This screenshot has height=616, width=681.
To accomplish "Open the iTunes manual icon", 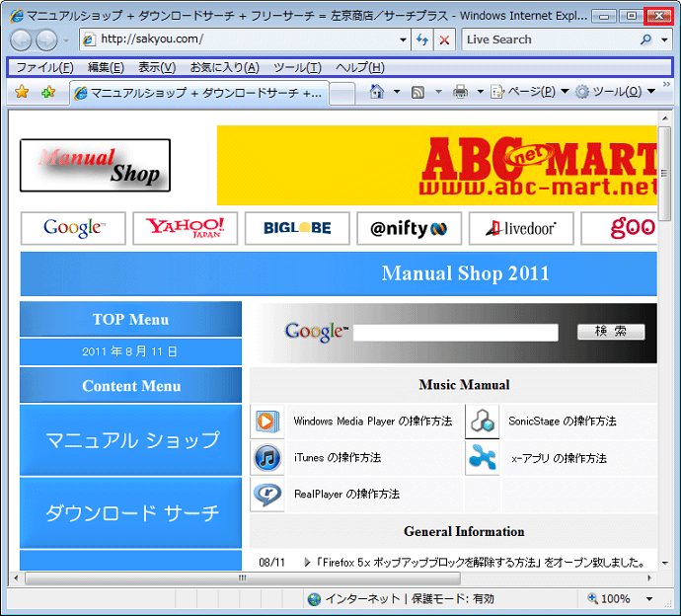I will 267,458.
